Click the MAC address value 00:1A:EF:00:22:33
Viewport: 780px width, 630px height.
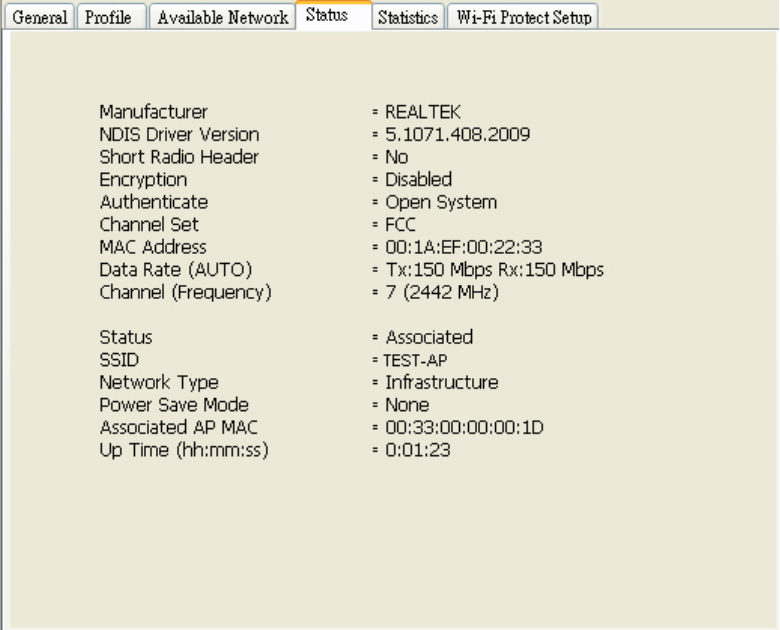coord(463,247)
